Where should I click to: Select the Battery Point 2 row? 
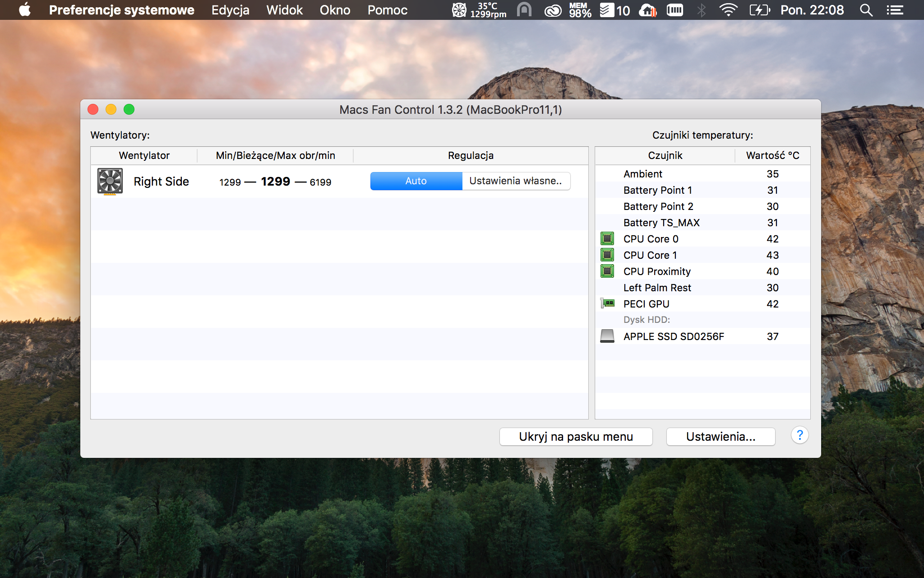coord(702,206)
